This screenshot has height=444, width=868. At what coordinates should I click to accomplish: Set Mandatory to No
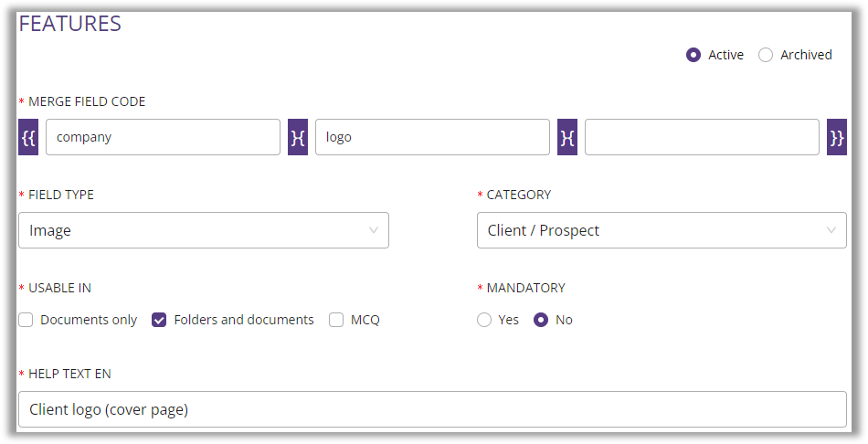[541, 320]
